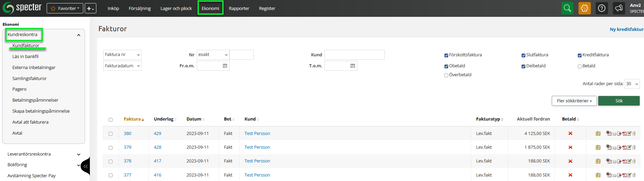Uncheck the Förskottsfaktura checkbox
Image resolution: width=644 pixels, height=181 pixels.
446,55
